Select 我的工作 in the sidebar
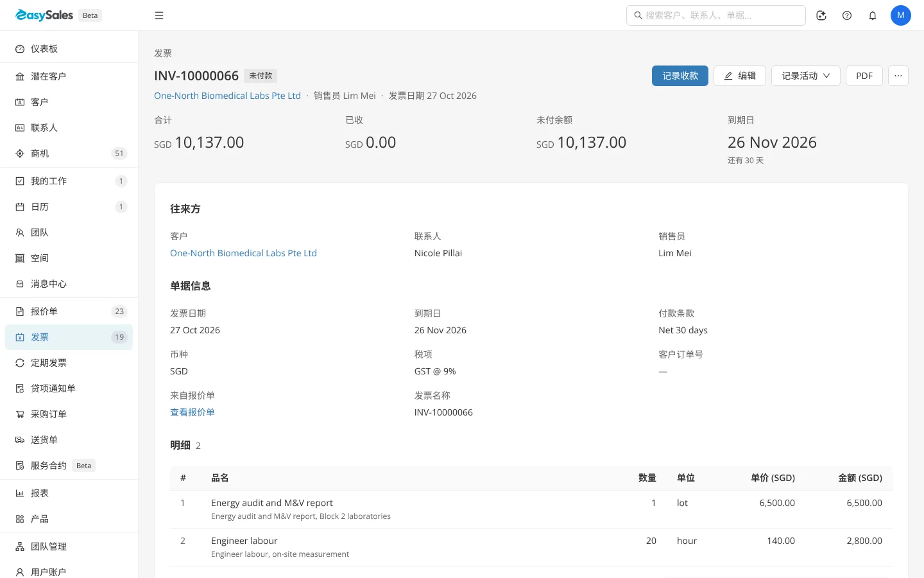 tap(69, 181)
